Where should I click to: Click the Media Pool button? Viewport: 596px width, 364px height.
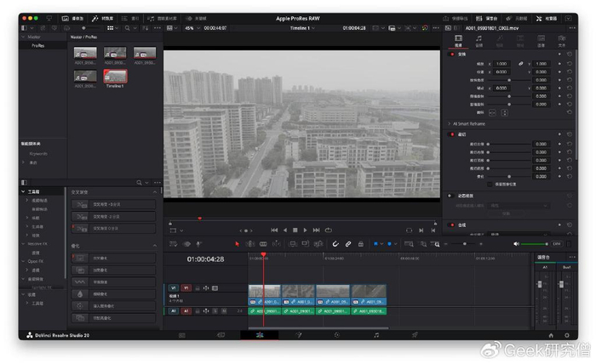coord(73,17)
